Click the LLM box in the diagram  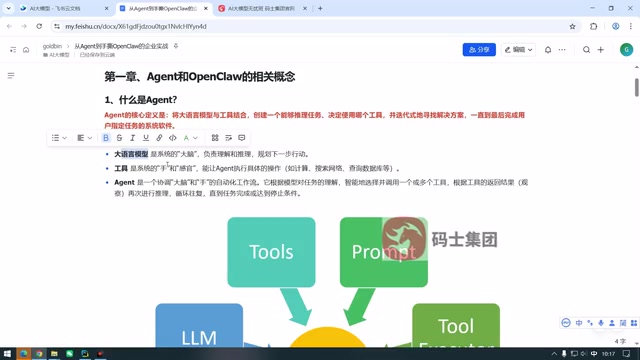click(x=199, y=326)
